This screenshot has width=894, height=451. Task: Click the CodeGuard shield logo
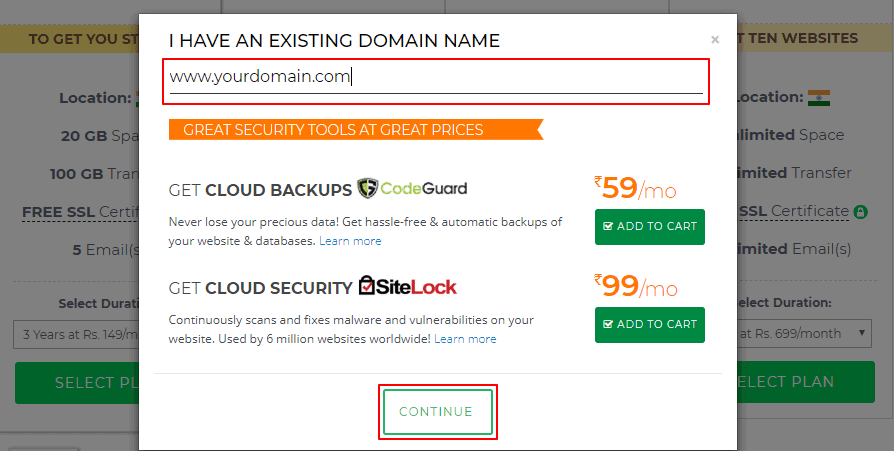coord(367,188)
